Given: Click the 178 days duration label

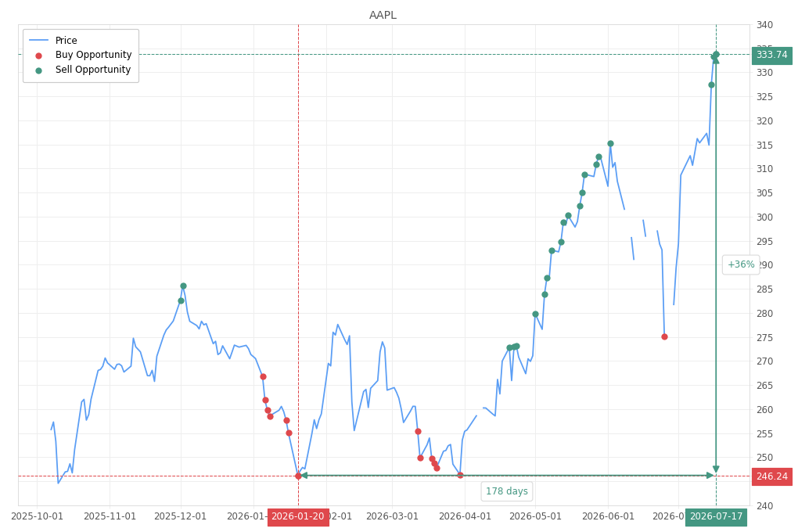Looking at the screenshot, I should [506, 491].
